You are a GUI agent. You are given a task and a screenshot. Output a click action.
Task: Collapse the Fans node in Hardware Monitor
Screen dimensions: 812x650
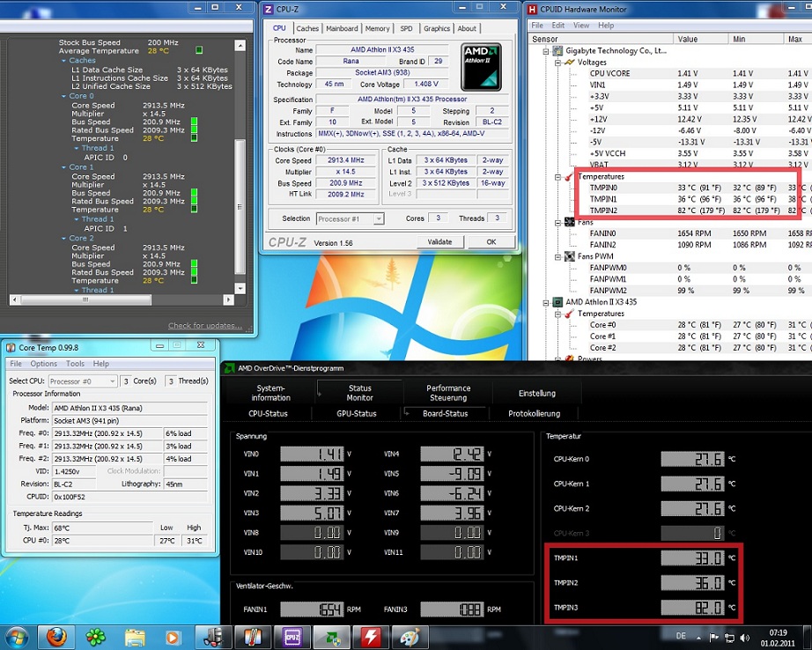click(557, 223)
